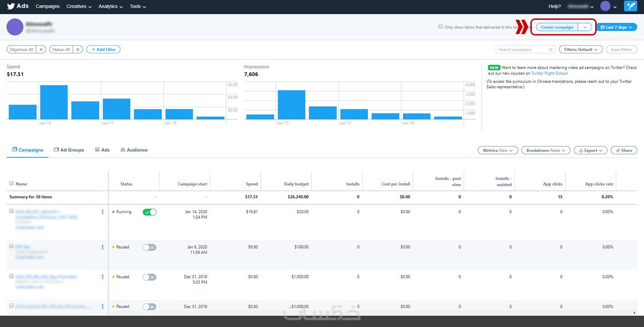Switch to the Campaigns tab
This screenshot has height=327, width=644.
28,150
